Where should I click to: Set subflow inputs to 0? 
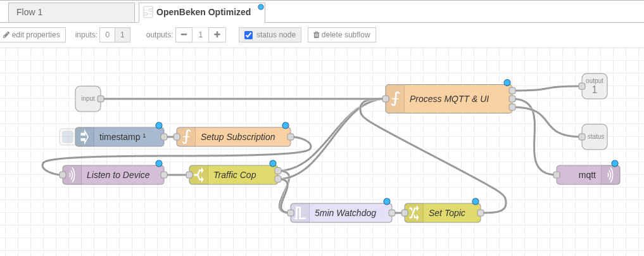click(107, 35)
